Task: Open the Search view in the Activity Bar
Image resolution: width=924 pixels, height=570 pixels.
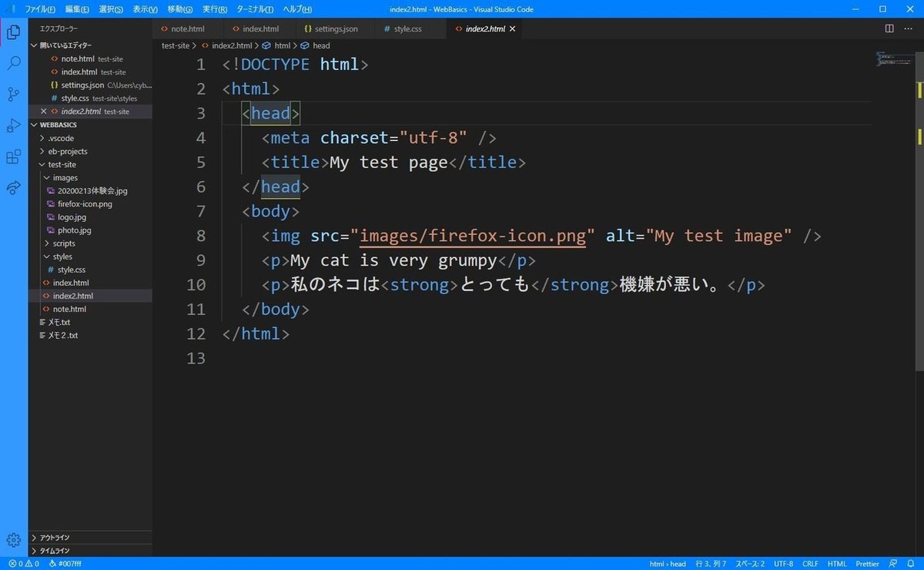Action: pyautogui.click(x=13, y=62)
